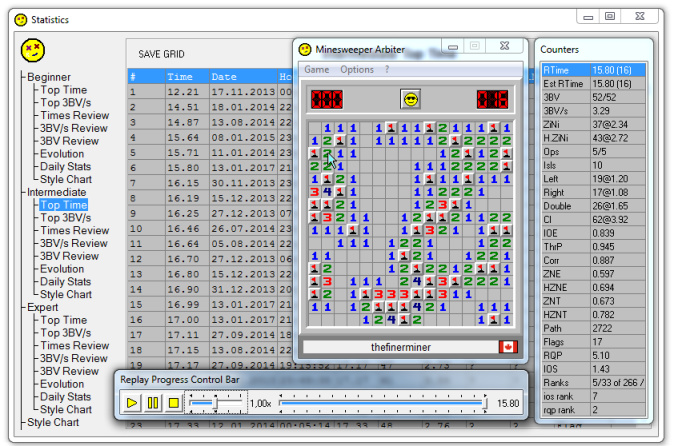Click the 12.21 time cell in row 1

(x=187, y=92)
